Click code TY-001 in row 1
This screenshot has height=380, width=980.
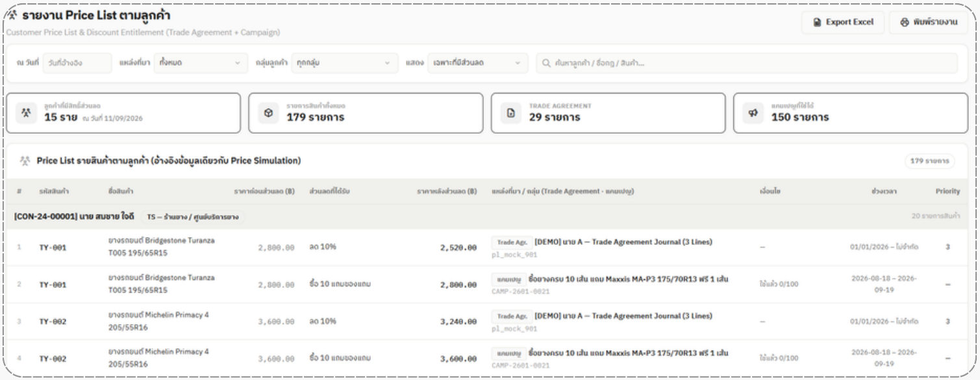click(53, 247)
